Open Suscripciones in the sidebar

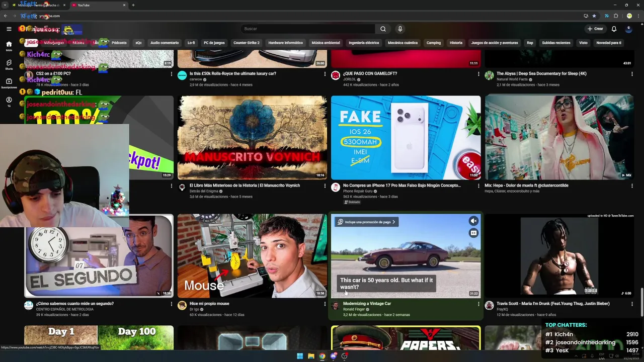click(x=9, y=83)
